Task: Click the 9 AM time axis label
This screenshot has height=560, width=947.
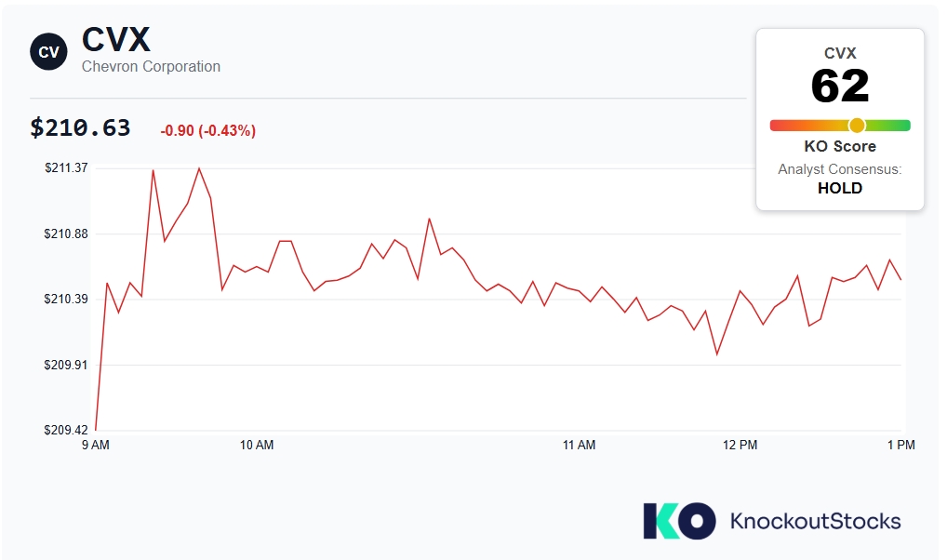Action: 96,446
